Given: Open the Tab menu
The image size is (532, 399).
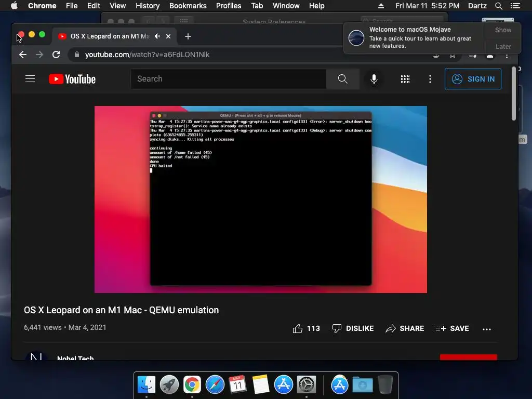Looking at the screenshot, I should tap(257, 6).
